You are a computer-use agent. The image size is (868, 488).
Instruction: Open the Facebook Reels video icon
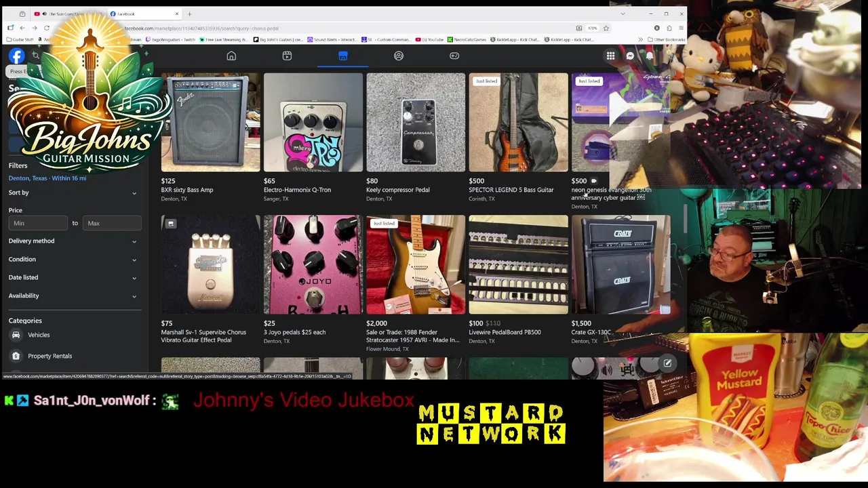[x=287, y=56]
